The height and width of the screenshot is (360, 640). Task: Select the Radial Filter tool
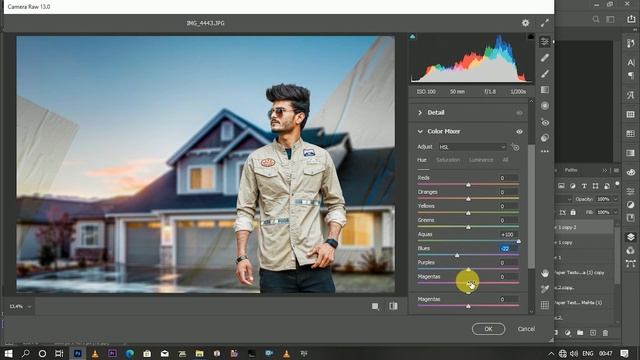tap(544, 106)
